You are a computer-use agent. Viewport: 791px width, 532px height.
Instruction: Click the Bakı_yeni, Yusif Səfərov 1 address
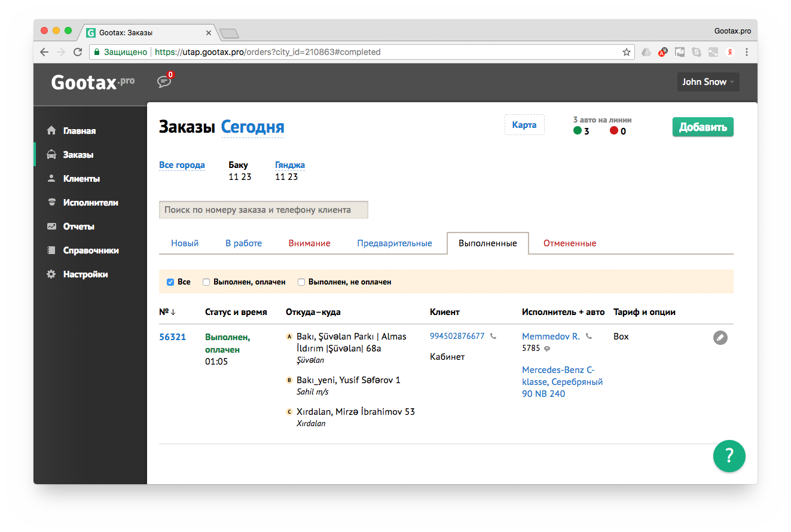point(349,380)
